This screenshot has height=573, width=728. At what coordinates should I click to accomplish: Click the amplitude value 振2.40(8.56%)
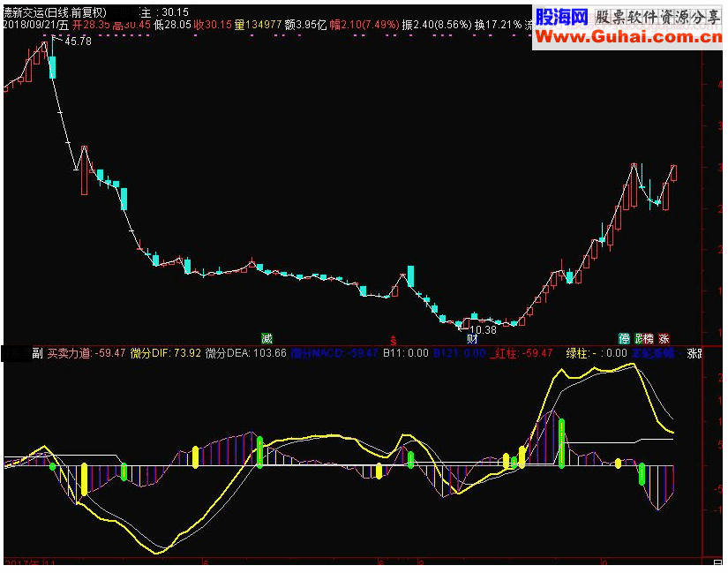coord(437,25)
